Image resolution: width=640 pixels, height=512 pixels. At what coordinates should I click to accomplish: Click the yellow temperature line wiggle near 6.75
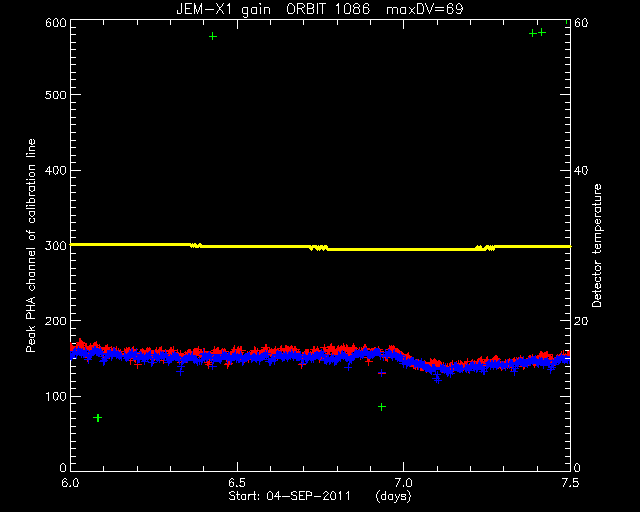(318, 247)
